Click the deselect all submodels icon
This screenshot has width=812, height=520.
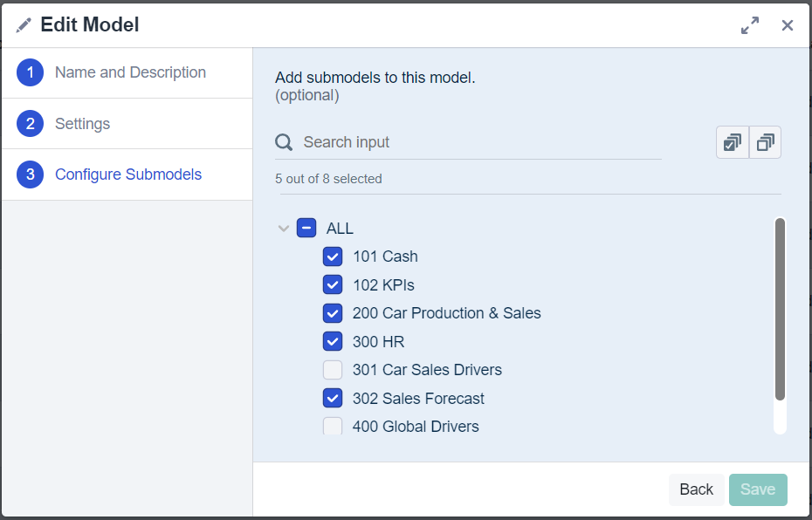[x=765, y=142]
